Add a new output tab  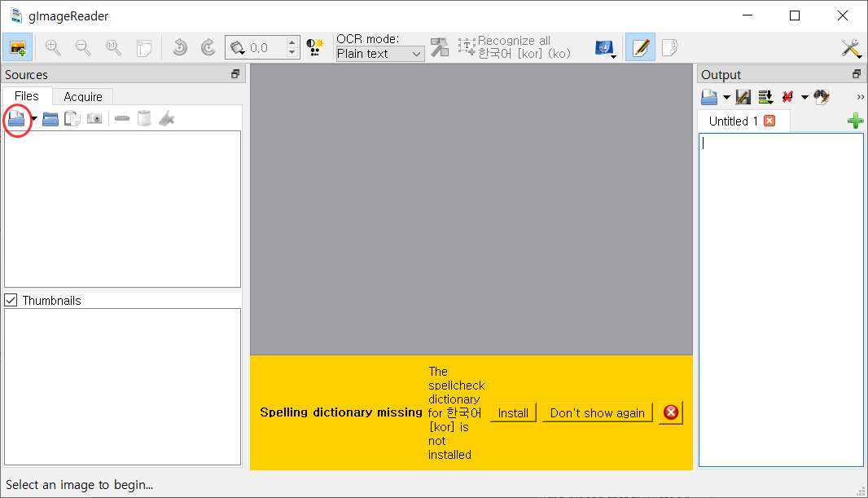tap(855, 121)
